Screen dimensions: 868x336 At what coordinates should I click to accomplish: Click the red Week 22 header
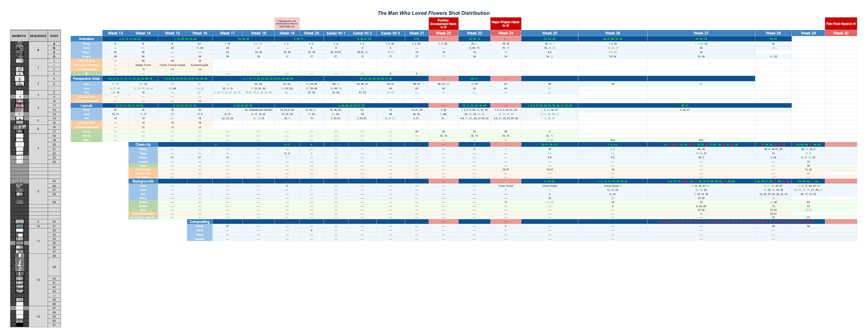(443, 33)
